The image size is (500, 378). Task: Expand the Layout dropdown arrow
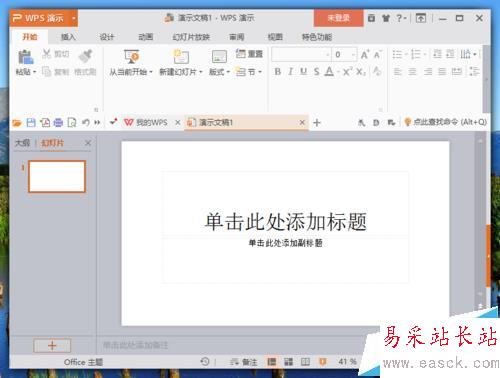point(228,72)
